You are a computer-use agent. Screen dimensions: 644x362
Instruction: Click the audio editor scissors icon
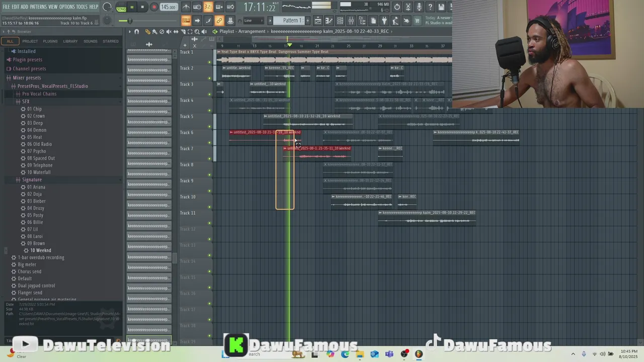click(408, 7)
